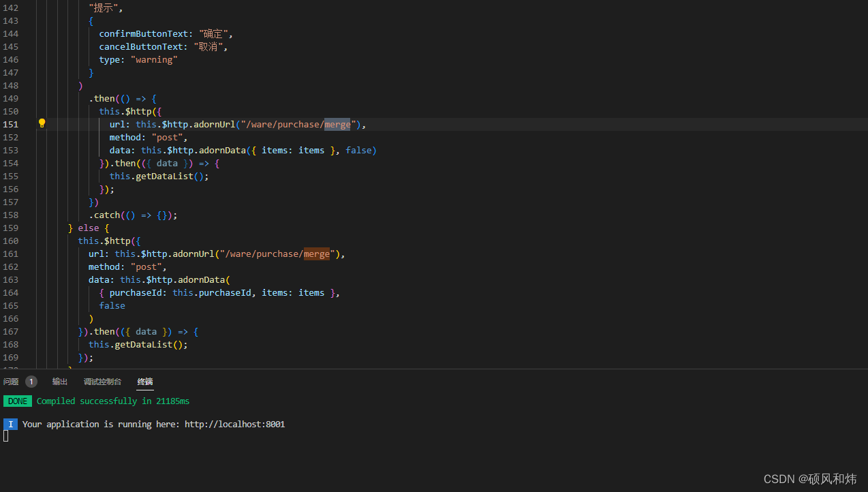Click the terminal cursor prompt line
The width and height of the screenshot is (868, 492).
point(6,436)
